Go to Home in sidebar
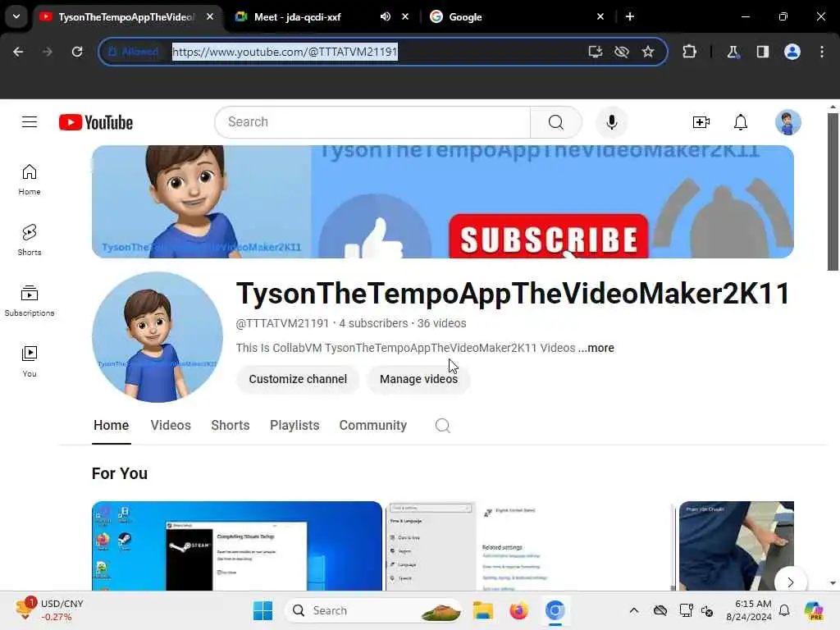This screenshot has height=630, width=840. 30,180
